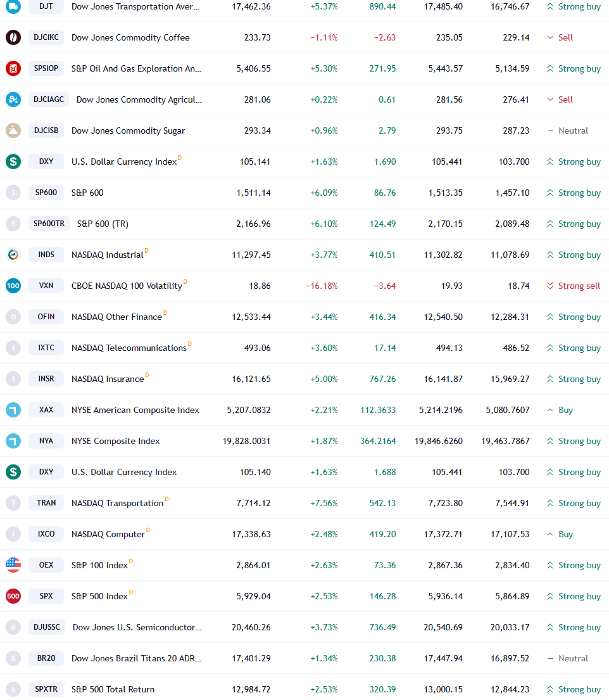Open S&P 600 (TR) index page
The height and width of the screenshot is (700, 609).
coord(103,224)
